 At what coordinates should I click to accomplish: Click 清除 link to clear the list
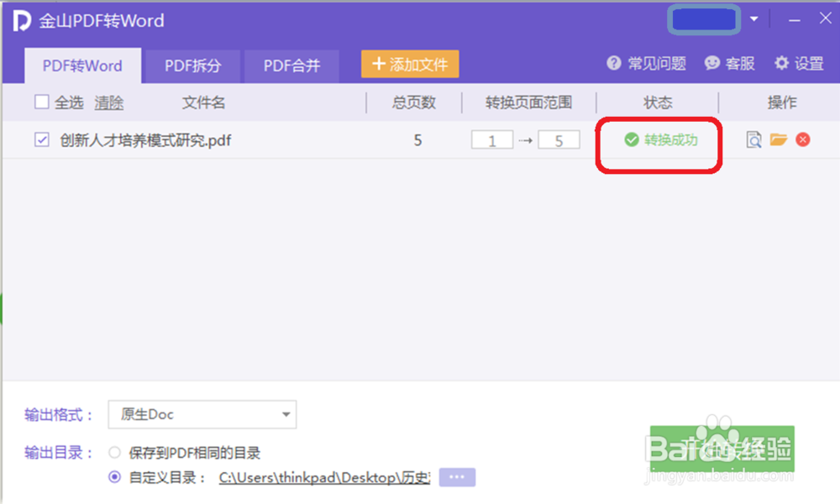tap(108, 102)
